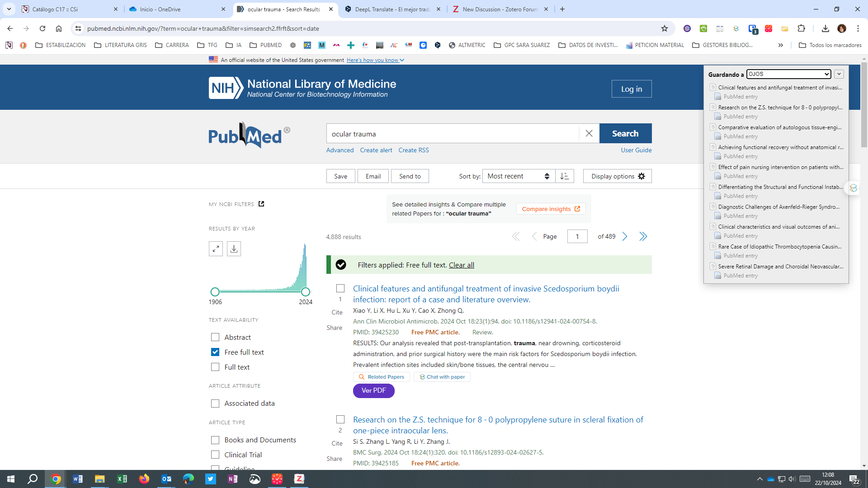Image resolution: width=868 pixels, height=488 pixels.
Task: Switch to the Inicio - OneDrive tab
Action: pos(177,9)
